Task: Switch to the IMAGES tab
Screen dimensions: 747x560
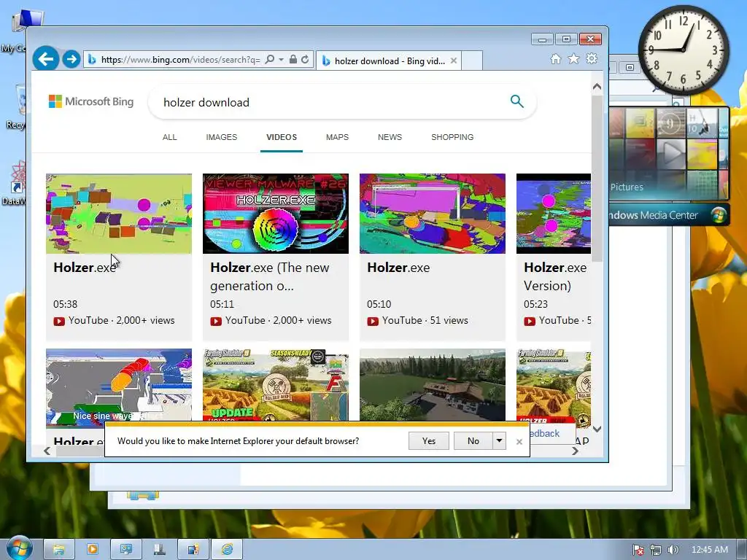Action: pos(222,137)
